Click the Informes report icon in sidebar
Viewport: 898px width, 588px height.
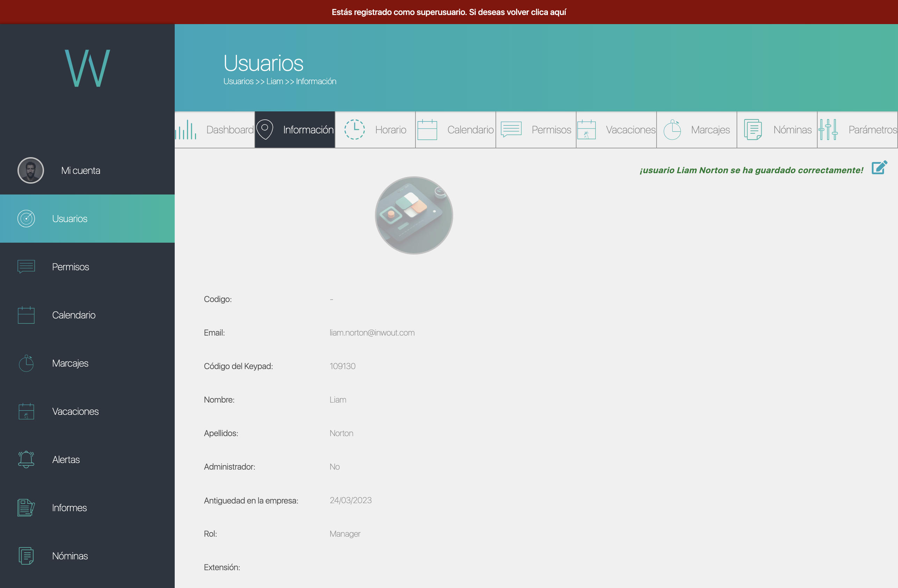27,508
